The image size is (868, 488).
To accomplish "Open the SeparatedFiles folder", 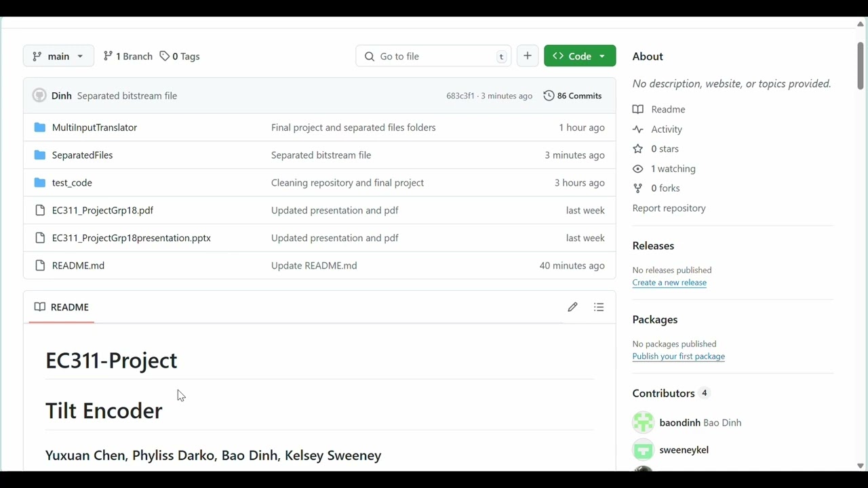I will pos(82,155).
